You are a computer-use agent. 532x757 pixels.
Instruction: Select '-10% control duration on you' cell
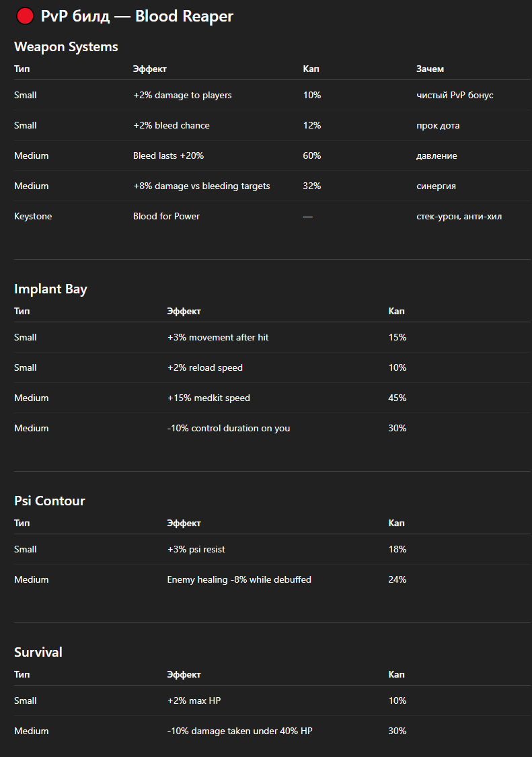229,428
